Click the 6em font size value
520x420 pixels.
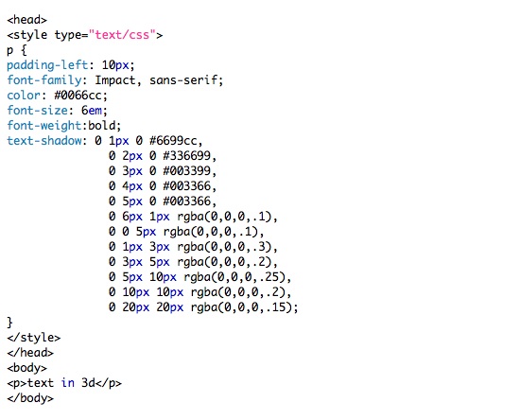pos(92,111)
